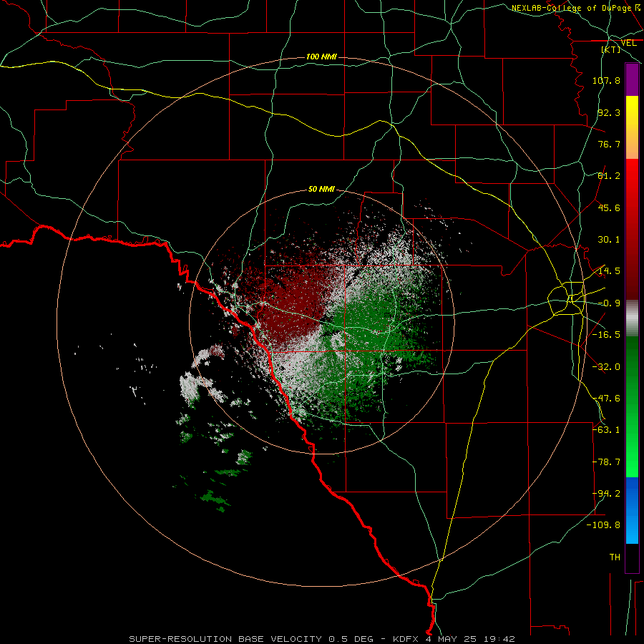Click the -94.2 legend value

[606, 493]
